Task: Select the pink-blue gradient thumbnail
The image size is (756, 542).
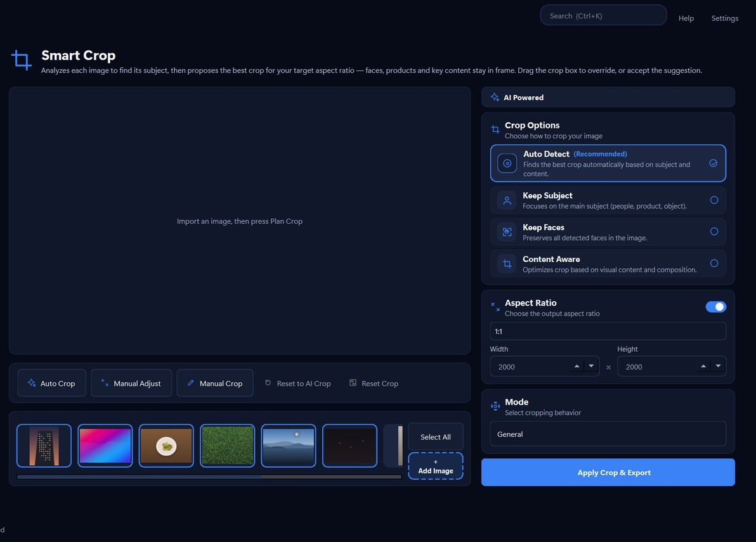Action: point(105,446)
